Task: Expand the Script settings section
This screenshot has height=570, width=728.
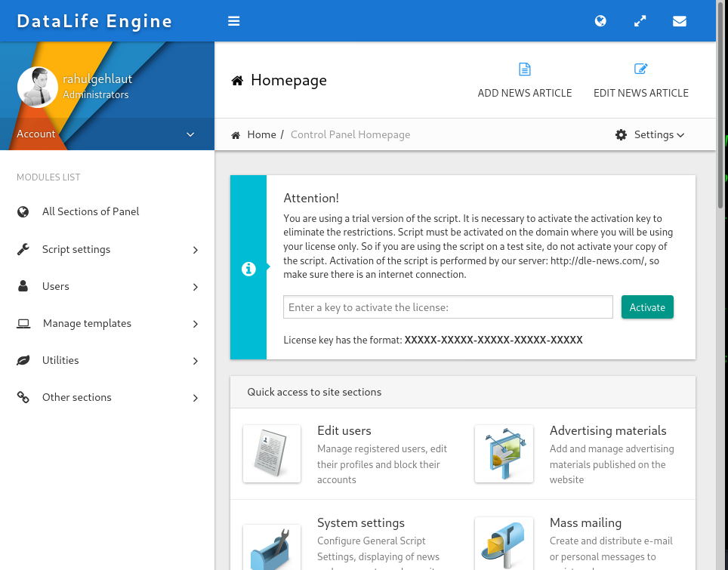Action: (x=107, y=249)
